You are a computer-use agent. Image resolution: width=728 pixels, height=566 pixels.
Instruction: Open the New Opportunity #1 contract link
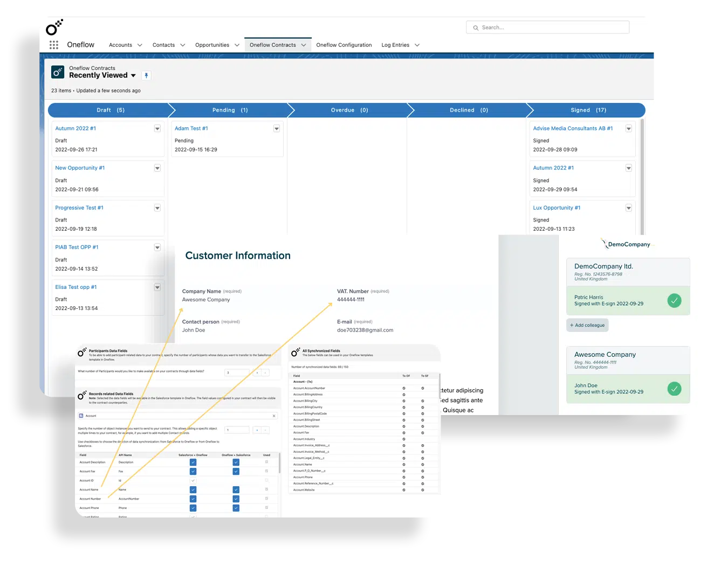pyautogui.click(x=80, y=168)
